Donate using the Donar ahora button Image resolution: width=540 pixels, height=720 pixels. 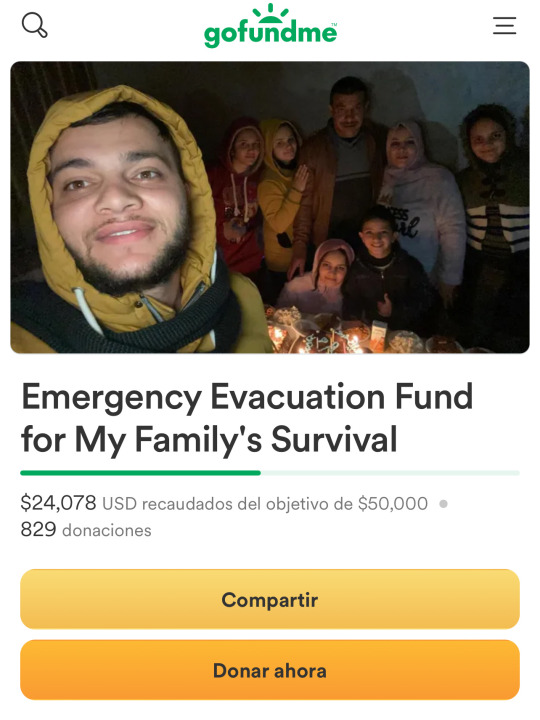270,670
